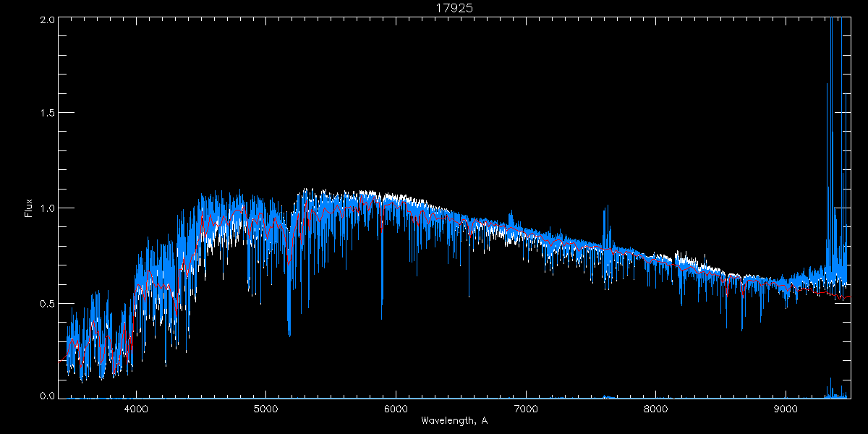Click the narrow absorption line midway between 6000 and 7000
868x434 pixels.
(469, 286)
